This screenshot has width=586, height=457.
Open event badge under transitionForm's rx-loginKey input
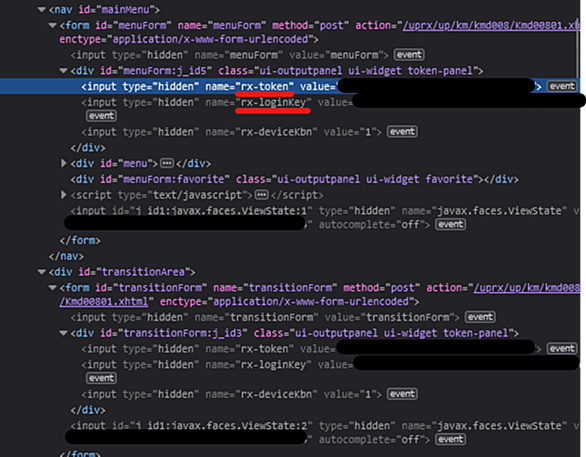pos(101,378)
